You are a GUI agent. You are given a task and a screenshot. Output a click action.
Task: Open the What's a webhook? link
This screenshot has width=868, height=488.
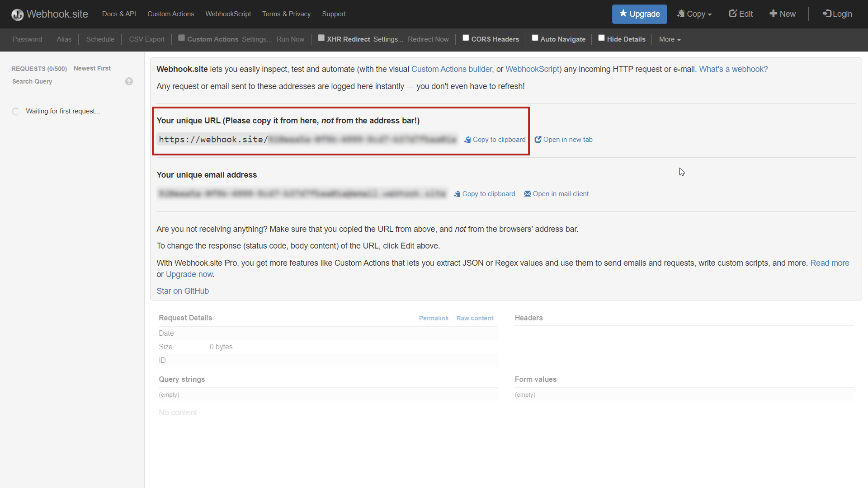(x=733, y=69)
